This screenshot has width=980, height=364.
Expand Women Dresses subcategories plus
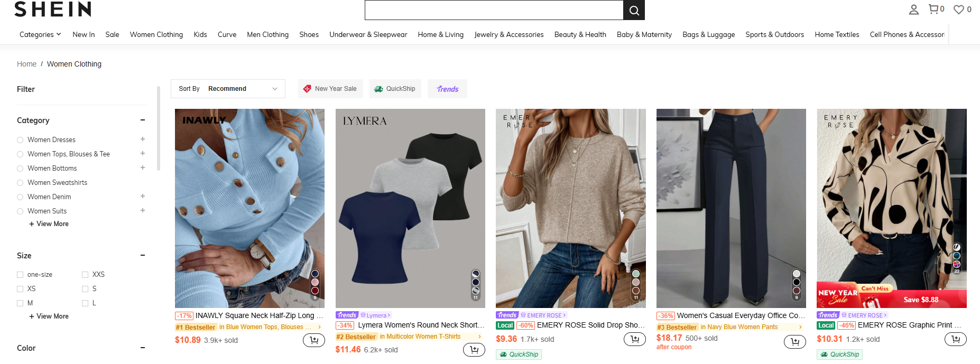[143, 139]
